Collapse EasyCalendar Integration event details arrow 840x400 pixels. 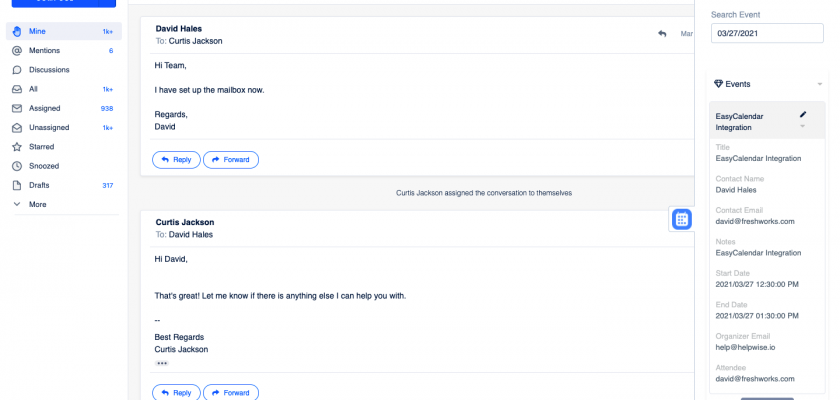point(802,127)
